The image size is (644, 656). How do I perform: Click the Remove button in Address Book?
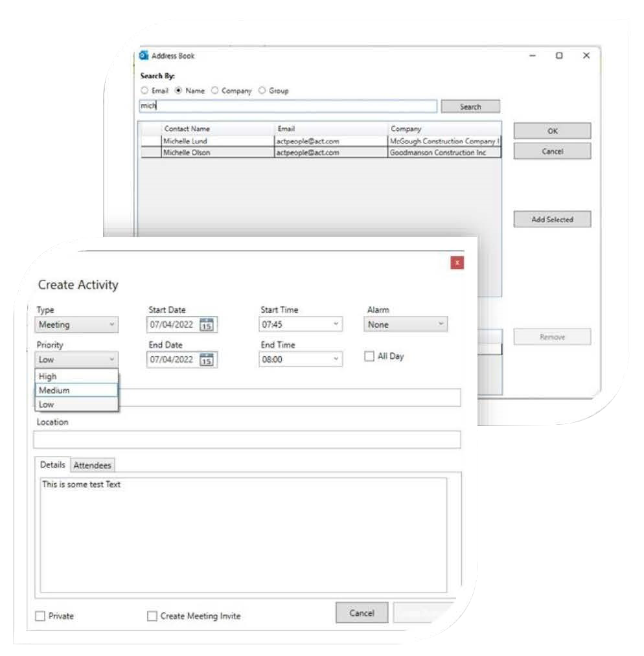click(x=553, y=337)
